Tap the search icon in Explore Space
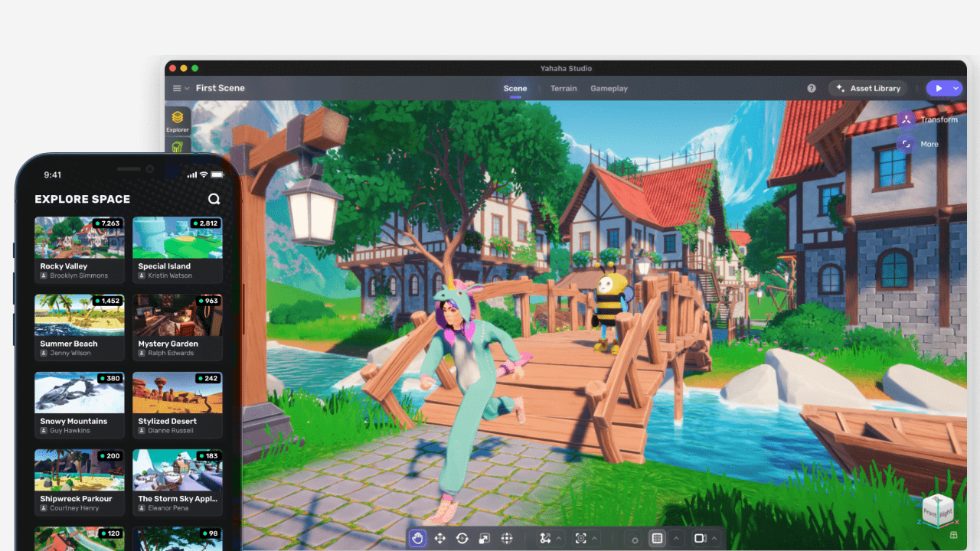980x551 pixels. point(214,199)
